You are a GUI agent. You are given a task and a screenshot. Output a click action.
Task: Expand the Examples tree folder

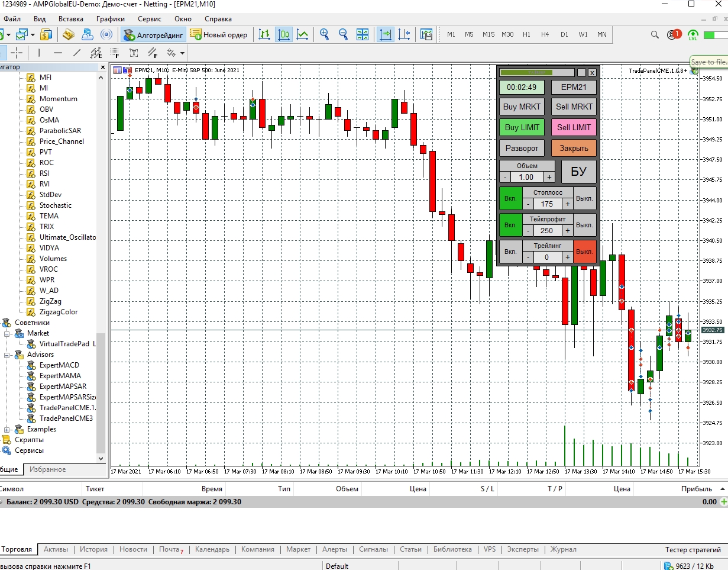pos(7,429)
